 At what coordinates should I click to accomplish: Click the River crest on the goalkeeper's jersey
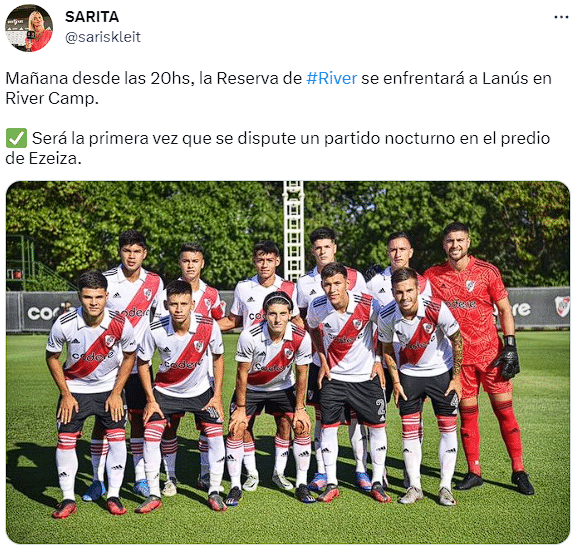(x=470, y=285)
